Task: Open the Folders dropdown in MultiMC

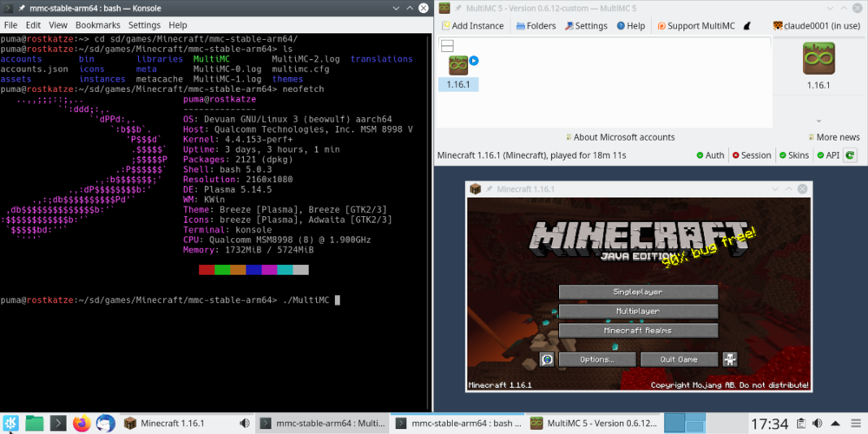Action: (x=536, y=26)
